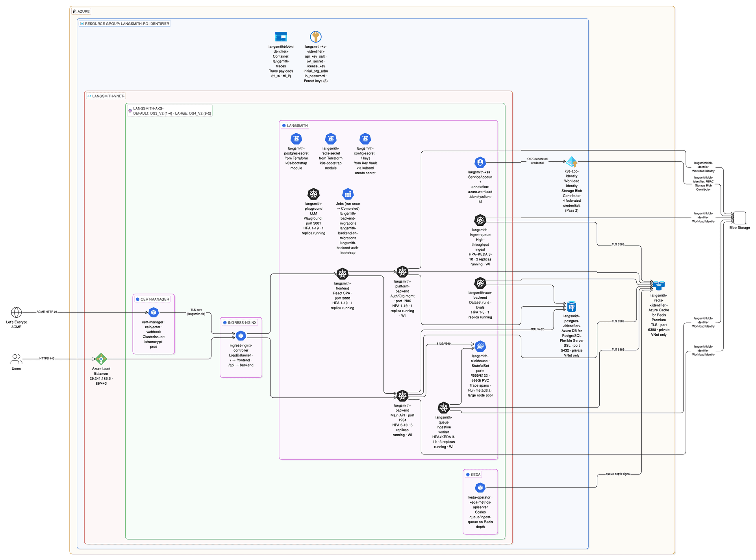The height and width of the screenshot is (560, 756).
Task: Click the langsmith-ace-backend icon
Action: click(x=480, y=283)
